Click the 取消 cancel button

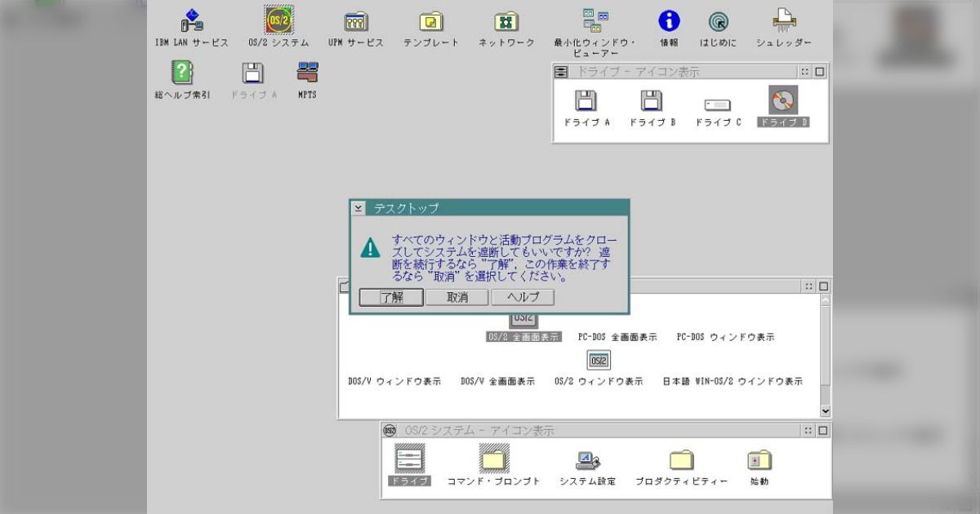[x=457, y=297]
